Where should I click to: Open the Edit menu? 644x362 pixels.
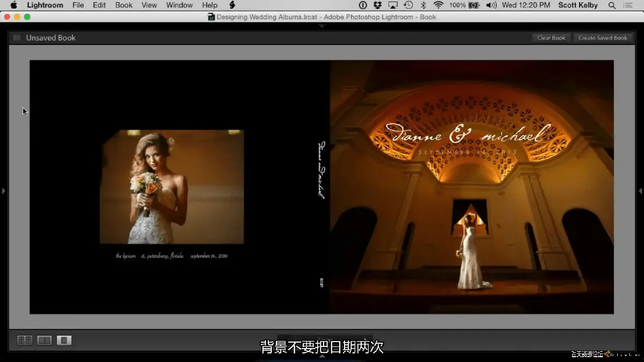pyautogui.click(x=99, y=5)
